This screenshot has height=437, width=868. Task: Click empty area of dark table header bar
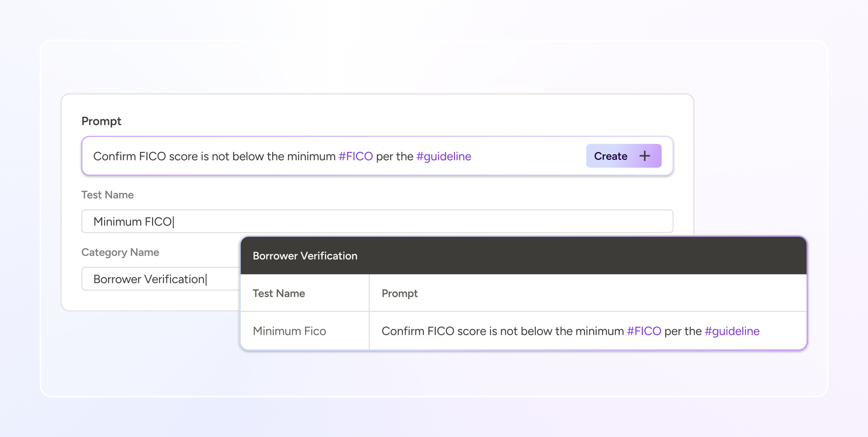[590, 256]
